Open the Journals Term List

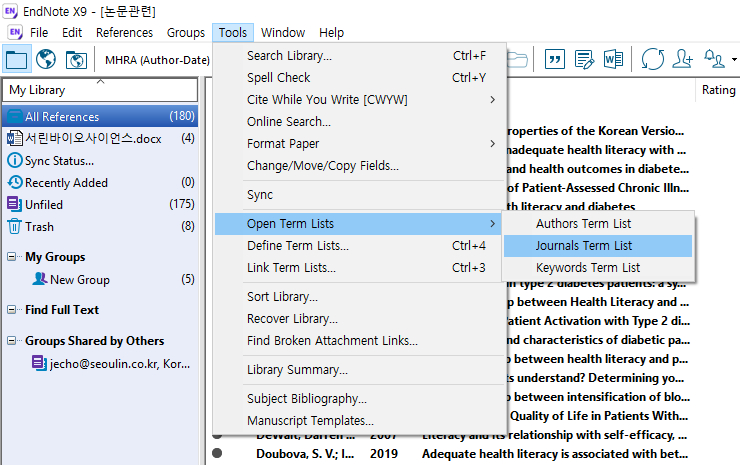pos(598,245)
